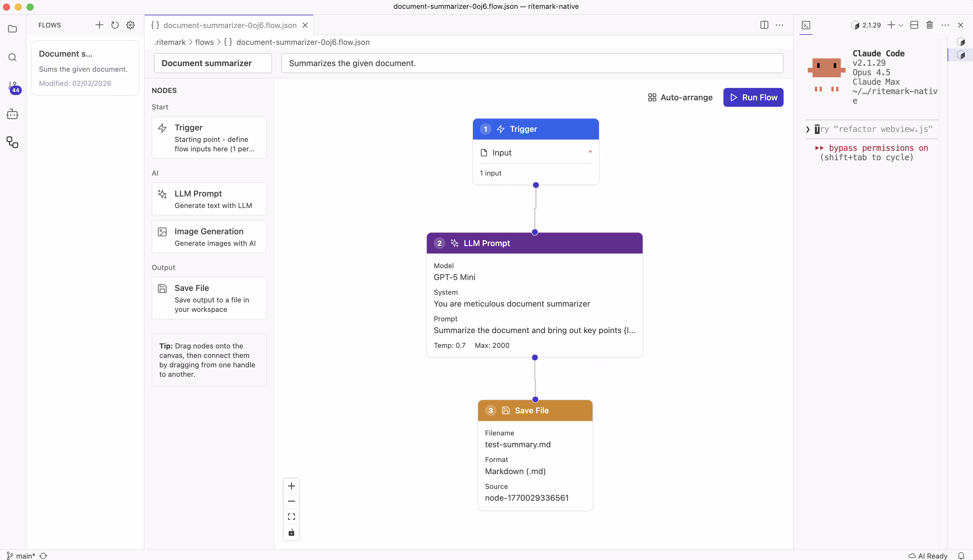The image size is (973, 560).
Task: Open editor more actions ellipsis
Action: [x=779, y=25]
